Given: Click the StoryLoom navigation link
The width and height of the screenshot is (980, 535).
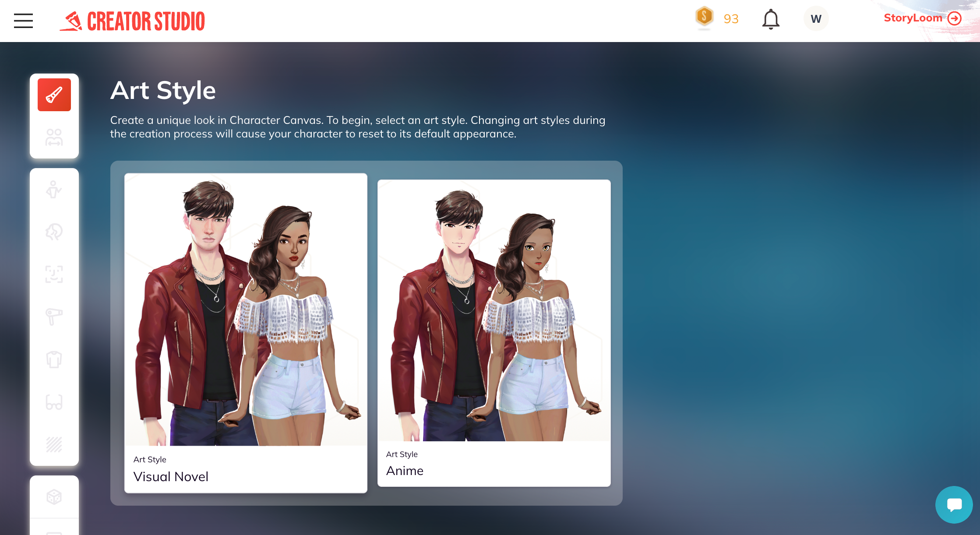Looking at the screenshot, I should (x=922, y=18).
